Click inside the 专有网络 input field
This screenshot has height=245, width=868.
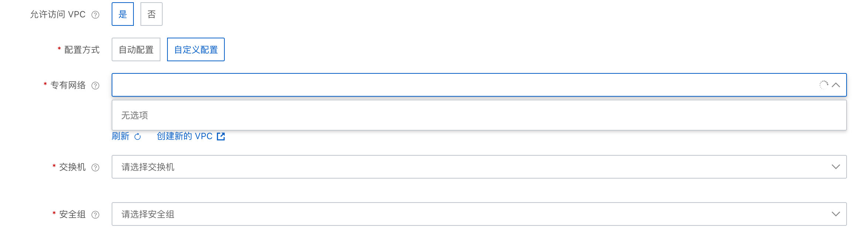click(x=479, y=85)
